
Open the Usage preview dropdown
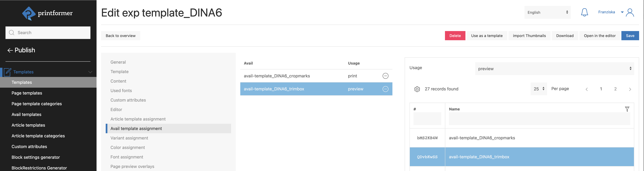pos(554,69)
